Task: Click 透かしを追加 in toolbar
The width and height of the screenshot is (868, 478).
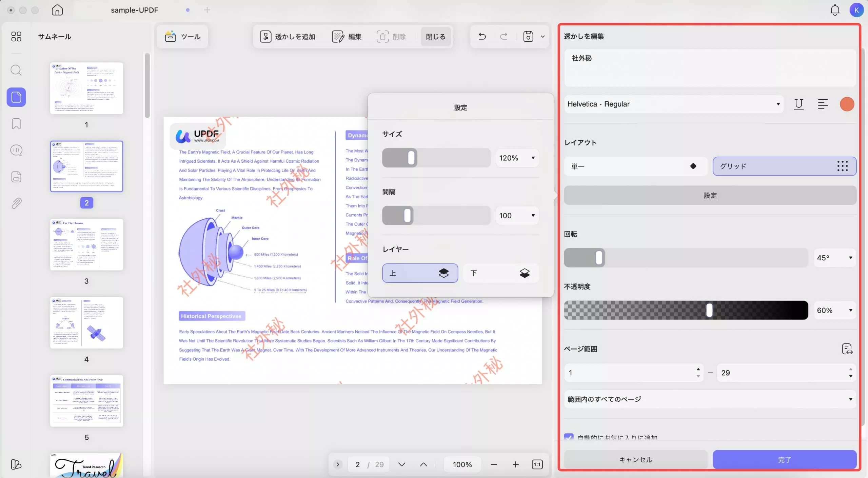Action: 288,37
